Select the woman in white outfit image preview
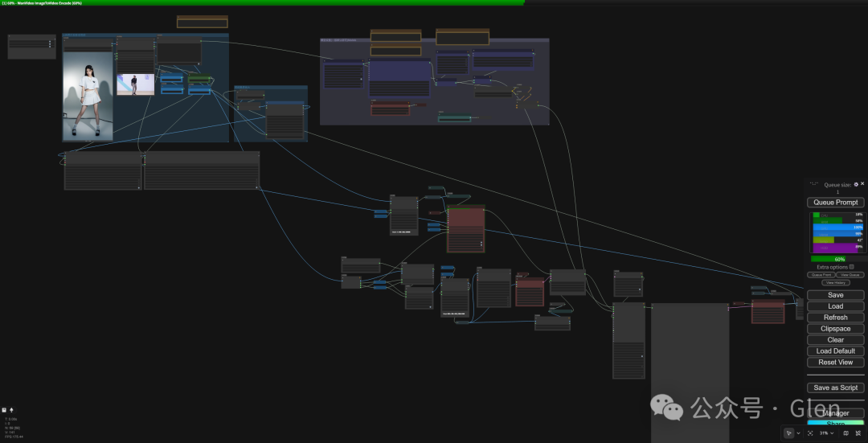The height and width of the screenshot is (443, 868). 88,96
